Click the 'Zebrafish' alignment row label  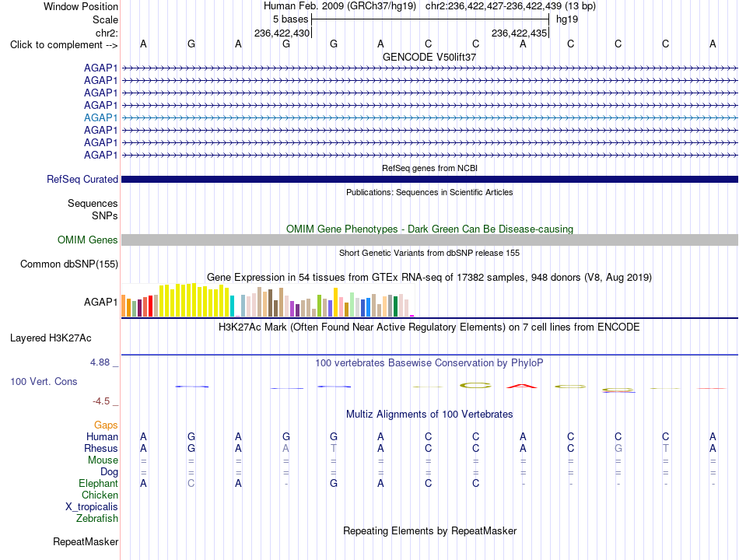coord(97,519)
